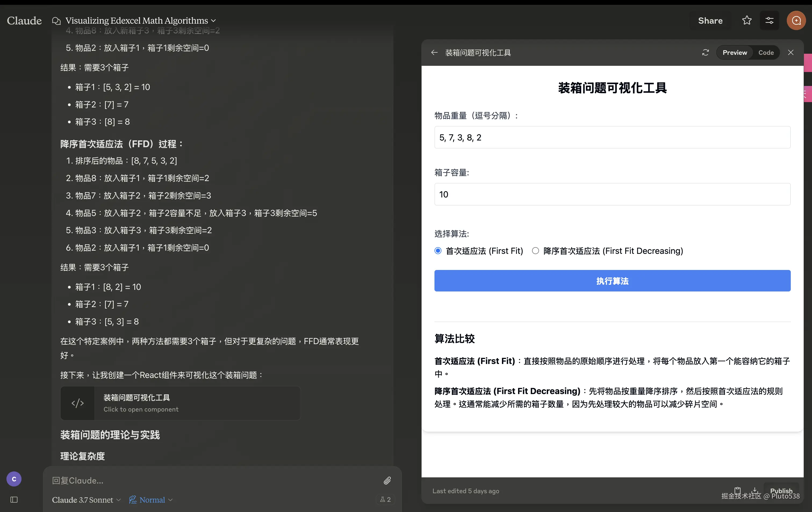
Task: Refresh the artifact preview
Action: pos(705,53)
